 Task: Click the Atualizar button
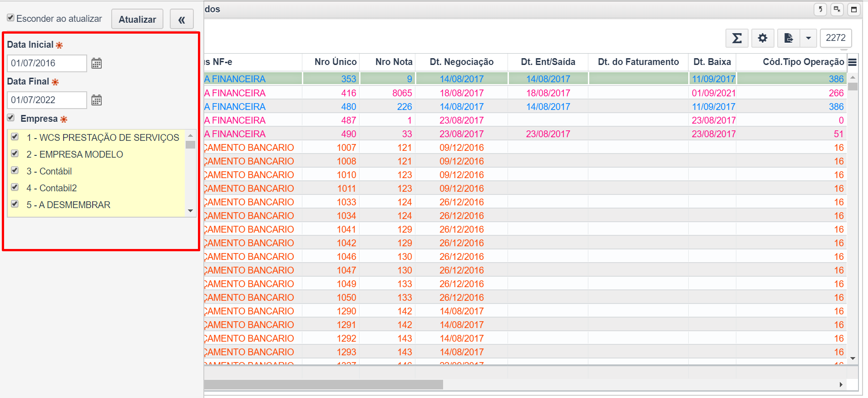(x=137, y=20)
